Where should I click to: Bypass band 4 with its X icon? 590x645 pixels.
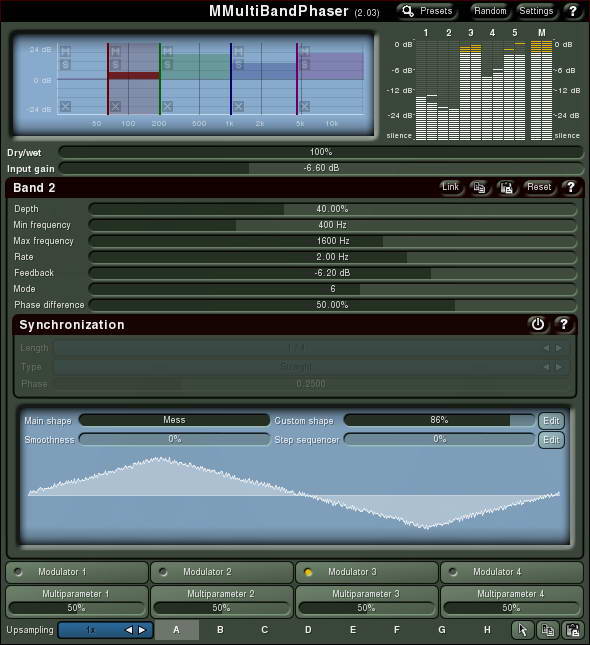tap(239, 107)
